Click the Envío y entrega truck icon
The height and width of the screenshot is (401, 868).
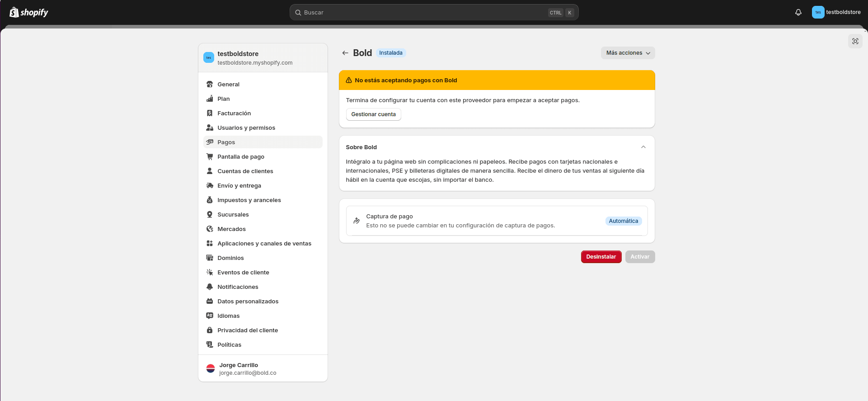point(210,185)
